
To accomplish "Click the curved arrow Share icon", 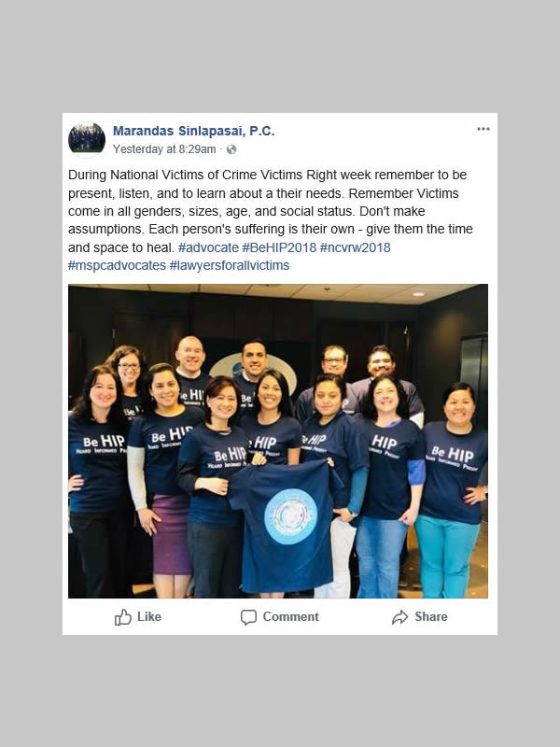I will pos(400,617).
